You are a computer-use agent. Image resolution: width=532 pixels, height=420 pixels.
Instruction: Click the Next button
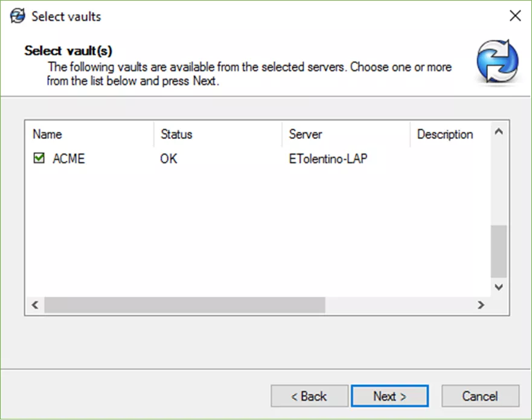click(x=389, y=396)
